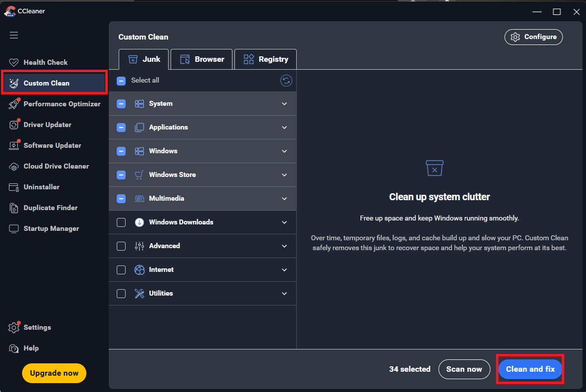This screenshot has height=392, width=586.
Task: Toggle the Multimedia checkbox
Action: click(121, 199)
